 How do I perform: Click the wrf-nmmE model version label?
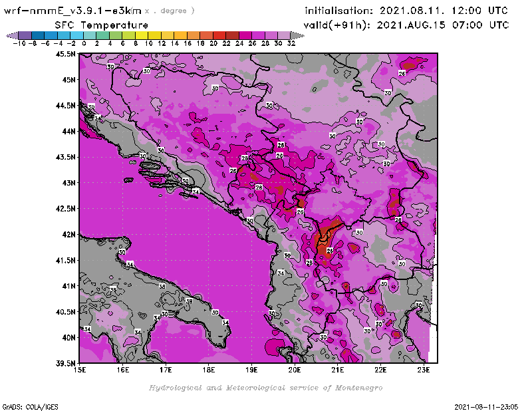point(72,11)
